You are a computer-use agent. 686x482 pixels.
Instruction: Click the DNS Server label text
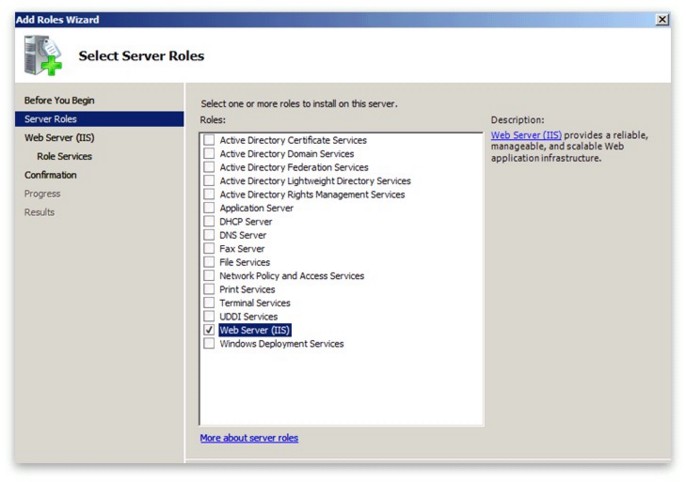(x=243, y=235)
